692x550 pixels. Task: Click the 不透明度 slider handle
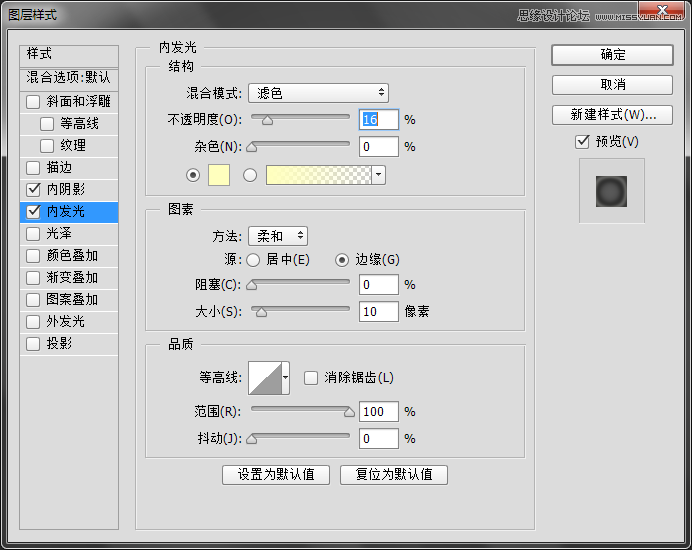click(x=267, y=120)
